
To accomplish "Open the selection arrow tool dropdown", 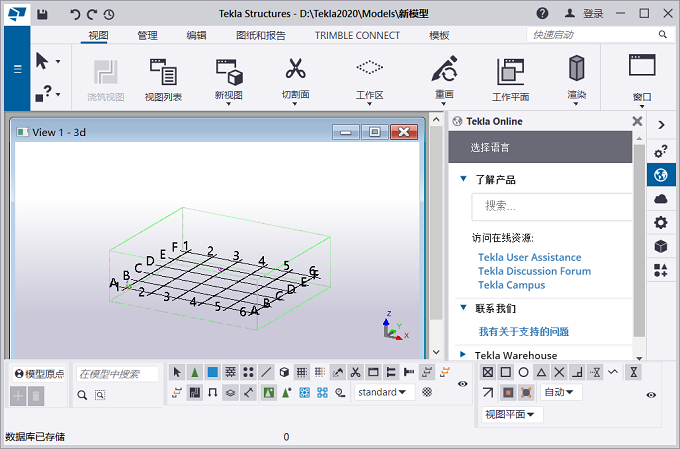I will [58, 62].
